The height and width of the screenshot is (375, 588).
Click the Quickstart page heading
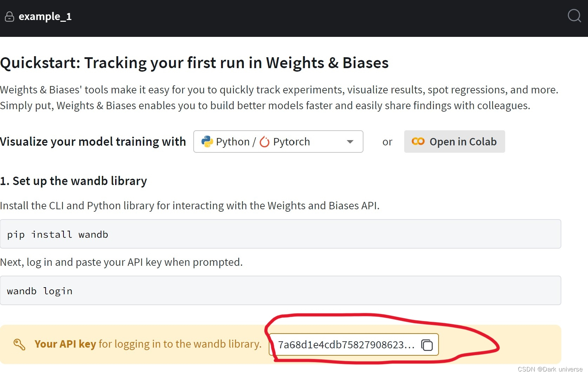[194, 63]
